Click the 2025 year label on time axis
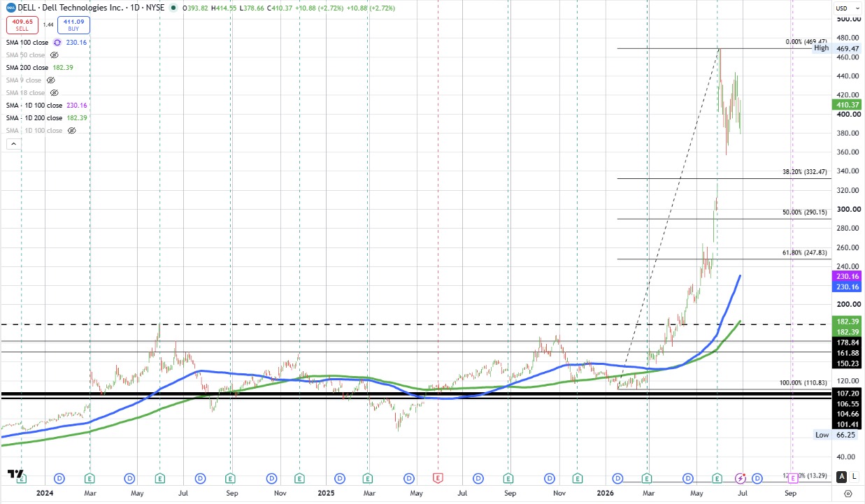 (x=326, y=494)
